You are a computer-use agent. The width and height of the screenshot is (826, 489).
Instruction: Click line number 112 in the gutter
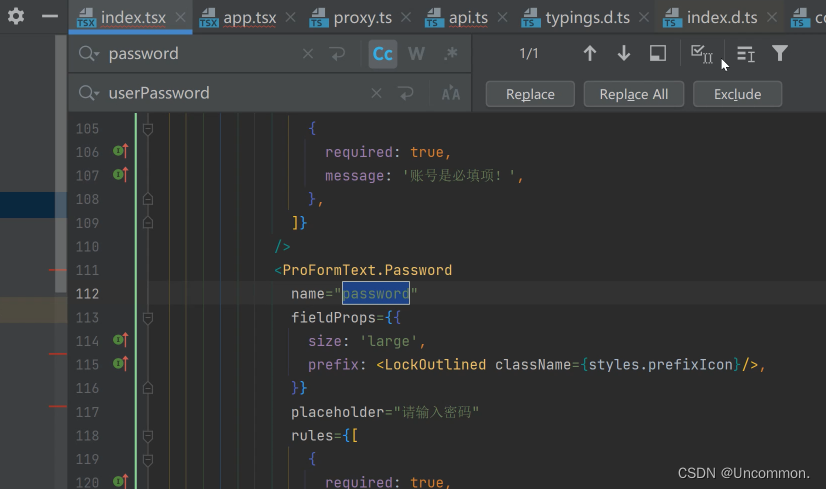pyautogui.click(x=87, y=294)
